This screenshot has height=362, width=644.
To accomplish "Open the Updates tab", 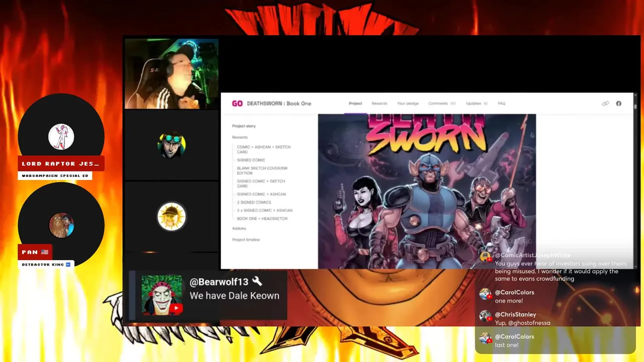I will point(476,104).
